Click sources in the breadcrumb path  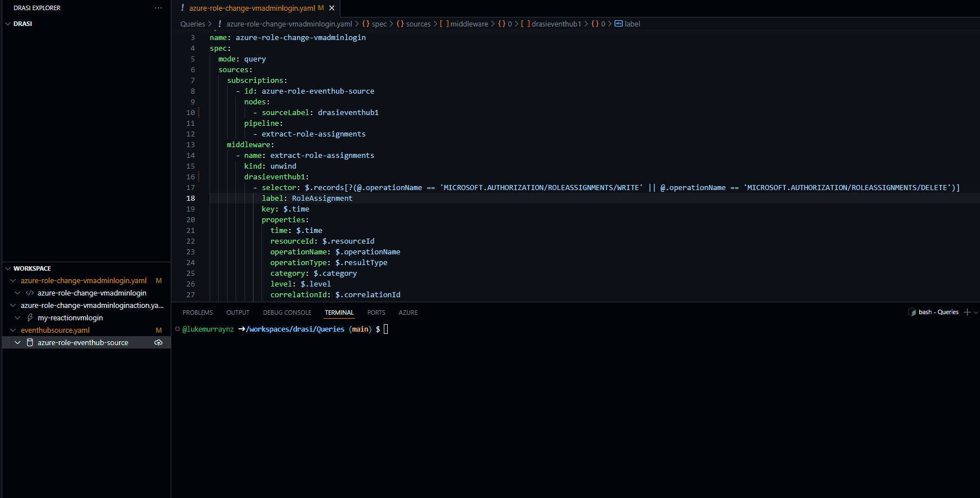[418, 24]
